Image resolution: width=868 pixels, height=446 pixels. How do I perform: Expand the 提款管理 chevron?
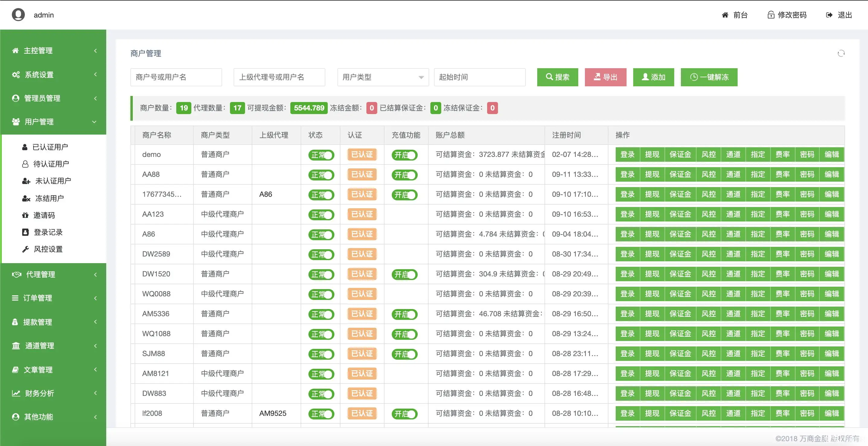tap(95, 322)
